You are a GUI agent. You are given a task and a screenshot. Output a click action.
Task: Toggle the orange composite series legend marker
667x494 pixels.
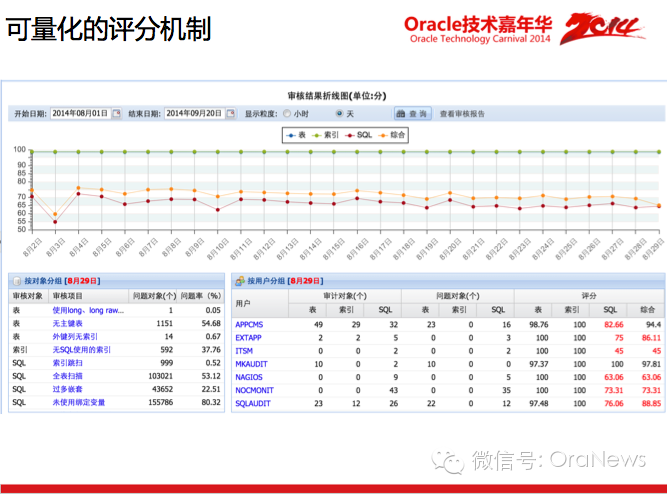click(383, 135)
